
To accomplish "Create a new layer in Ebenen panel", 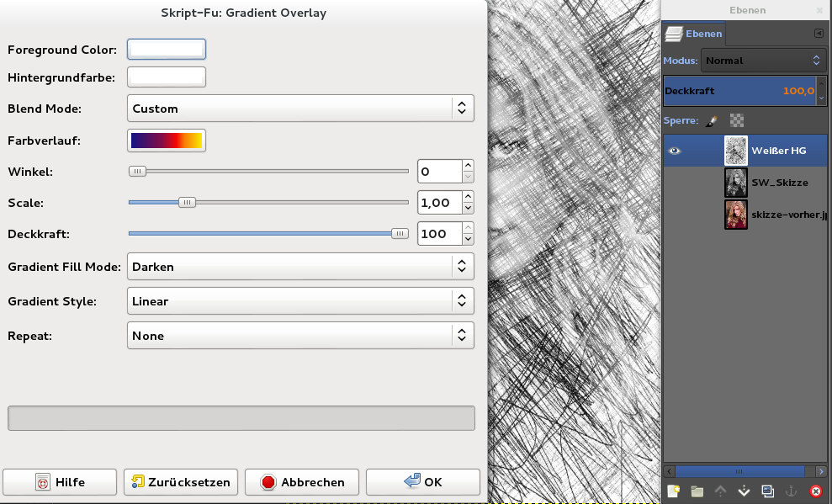I will click(x=673, y=491).
